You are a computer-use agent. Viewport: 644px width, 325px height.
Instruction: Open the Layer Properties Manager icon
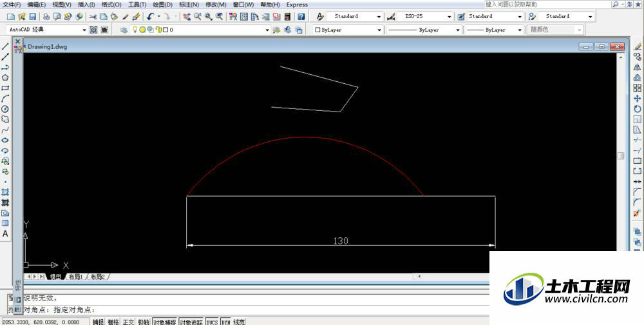(x=124, y=30)
